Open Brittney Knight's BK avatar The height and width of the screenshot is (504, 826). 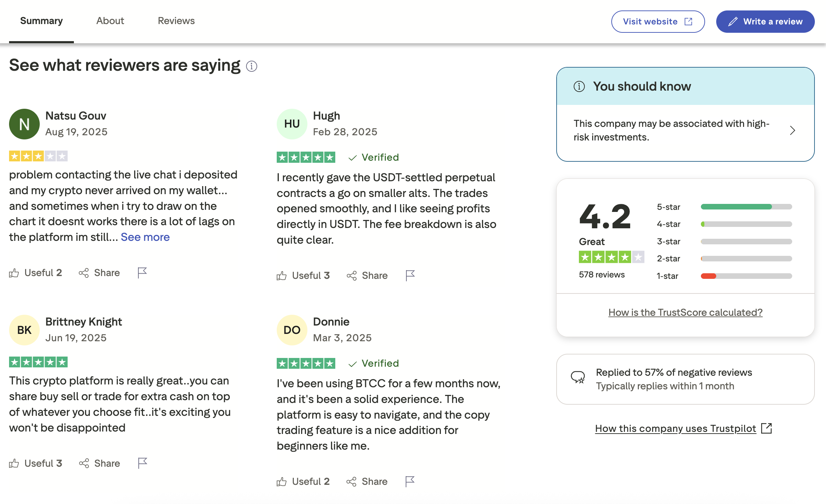click(24, 330)
